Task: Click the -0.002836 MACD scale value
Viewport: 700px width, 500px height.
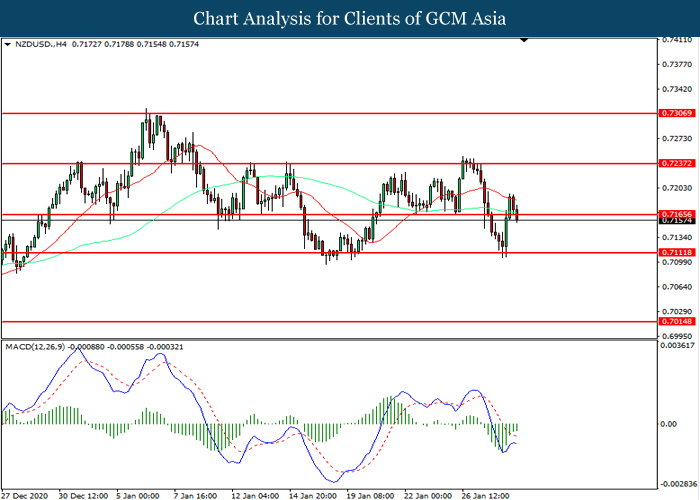Action: tap(677, 482)
